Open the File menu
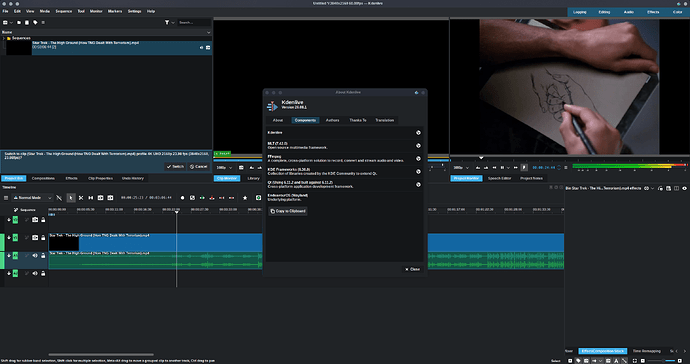 pos(5,11)
